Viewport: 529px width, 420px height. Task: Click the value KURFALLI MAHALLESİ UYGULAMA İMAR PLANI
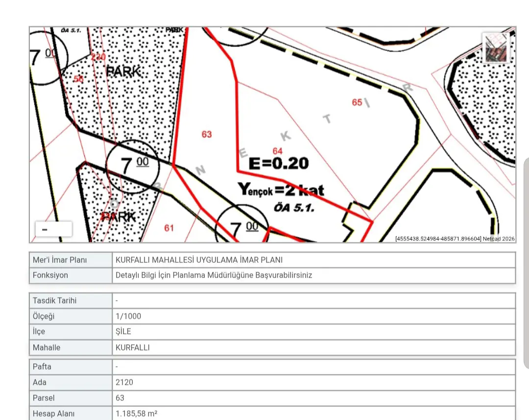click(199, 260)
